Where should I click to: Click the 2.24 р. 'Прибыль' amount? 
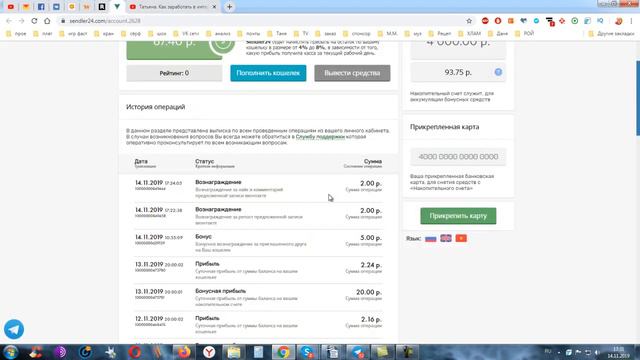point(371,265)
